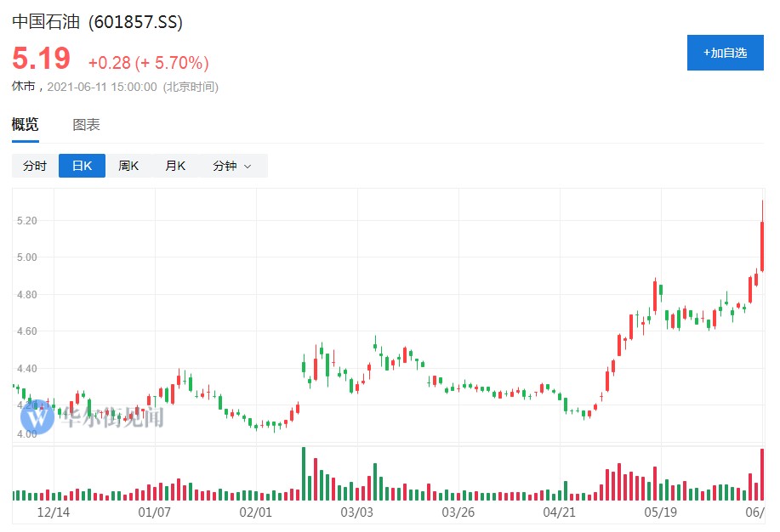Click the 4.60 price axis label

tap(26, 331)
